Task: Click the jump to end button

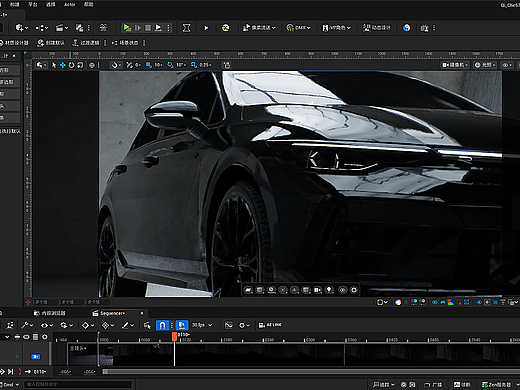Action: (x=11, y=371)
